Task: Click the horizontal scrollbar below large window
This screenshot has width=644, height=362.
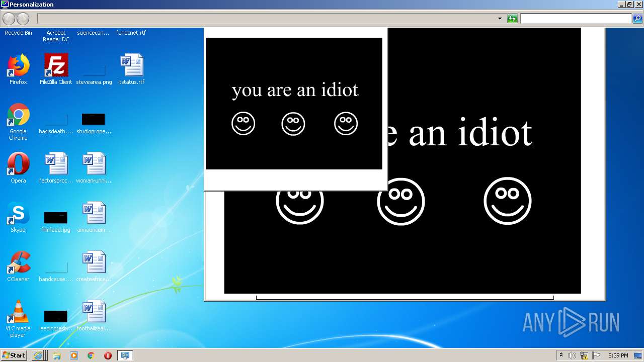Action: tap(405, 297)
